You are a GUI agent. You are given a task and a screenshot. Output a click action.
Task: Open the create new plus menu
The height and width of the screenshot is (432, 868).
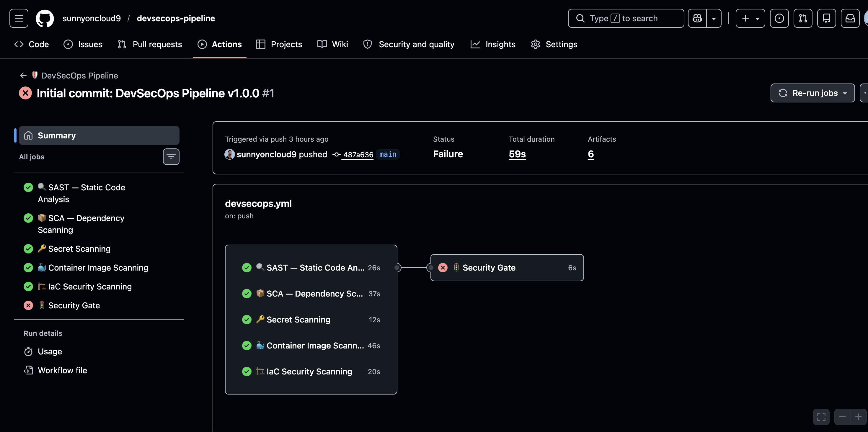[x=750, y=18]
